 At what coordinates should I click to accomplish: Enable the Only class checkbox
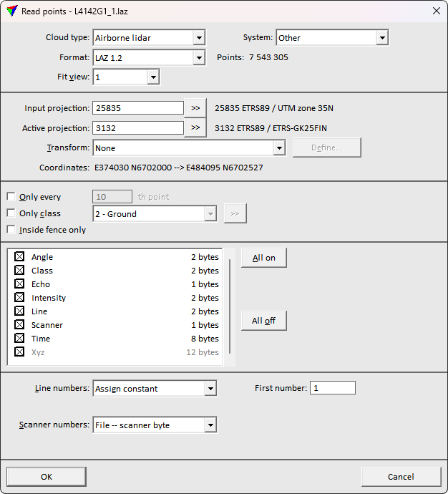11,213
